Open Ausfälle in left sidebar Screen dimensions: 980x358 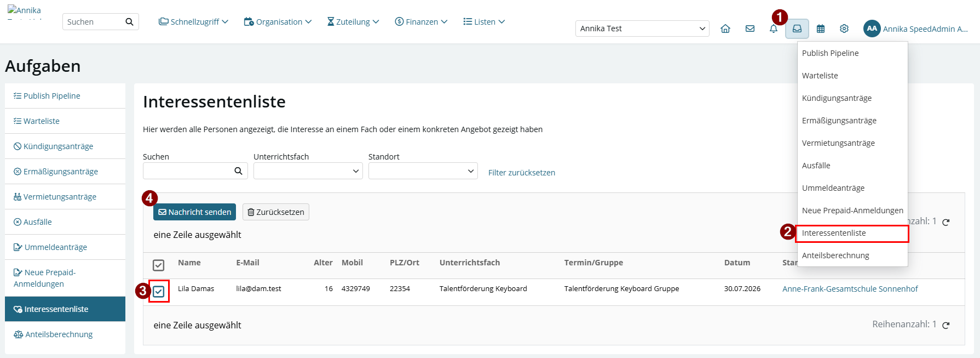click(x=65, y=222)
